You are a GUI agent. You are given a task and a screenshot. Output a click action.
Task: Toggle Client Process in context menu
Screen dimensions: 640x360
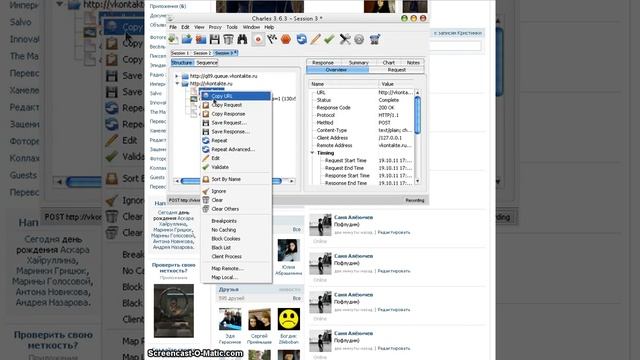(x=236, y=256)
